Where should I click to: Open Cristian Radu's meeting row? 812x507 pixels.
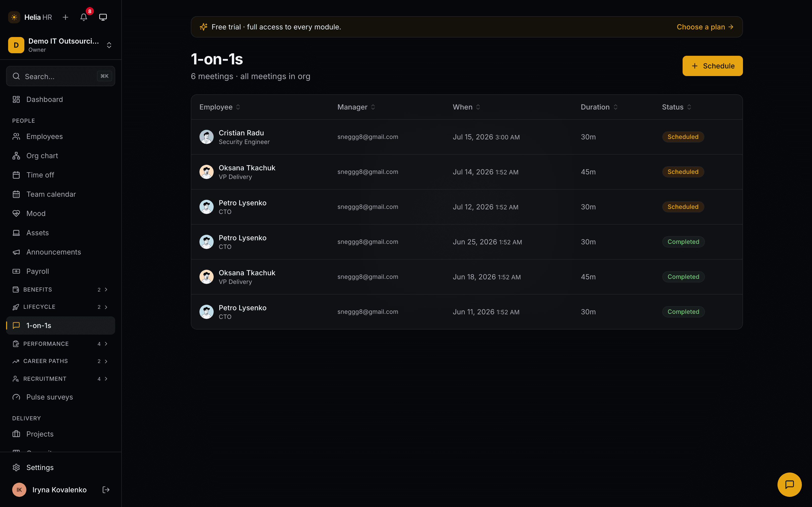coord(466,137)
